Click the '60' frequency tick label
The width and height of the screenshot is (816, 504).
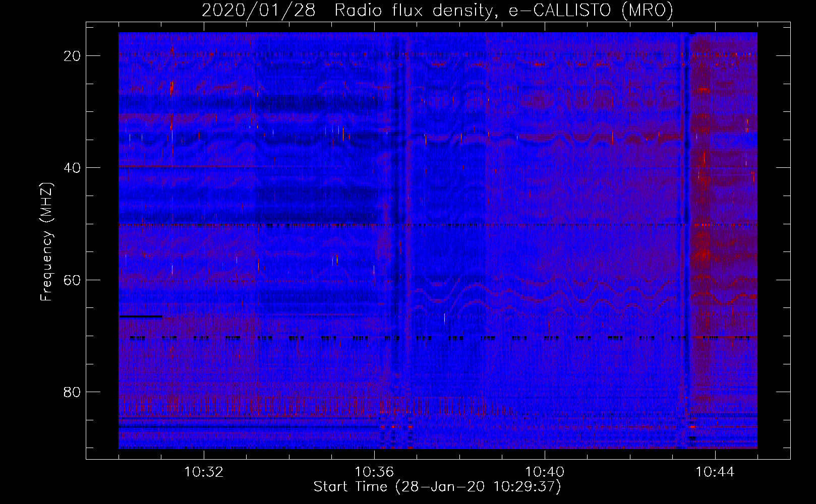[x=73, y=280]
